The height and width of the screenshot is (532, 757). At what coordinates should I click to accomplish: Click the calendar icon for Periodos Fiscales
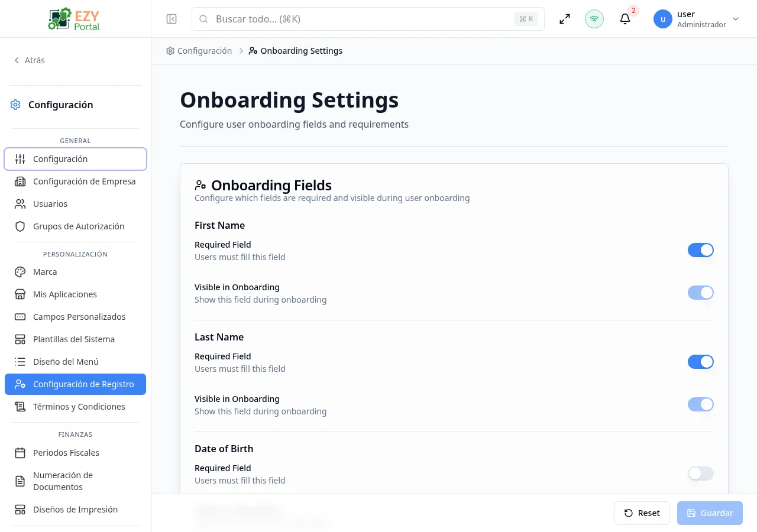(20, 453)
